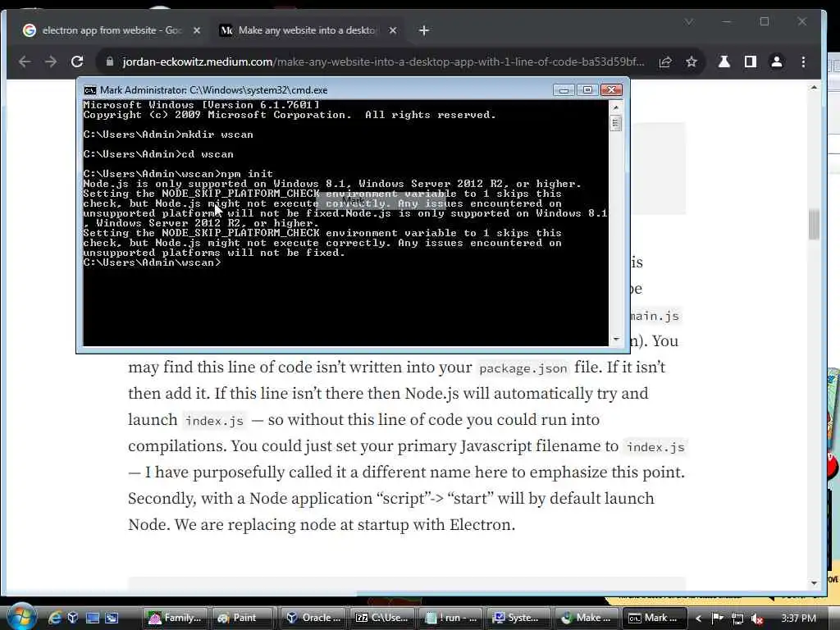Share this page via address bar icon

click(665, 62)
